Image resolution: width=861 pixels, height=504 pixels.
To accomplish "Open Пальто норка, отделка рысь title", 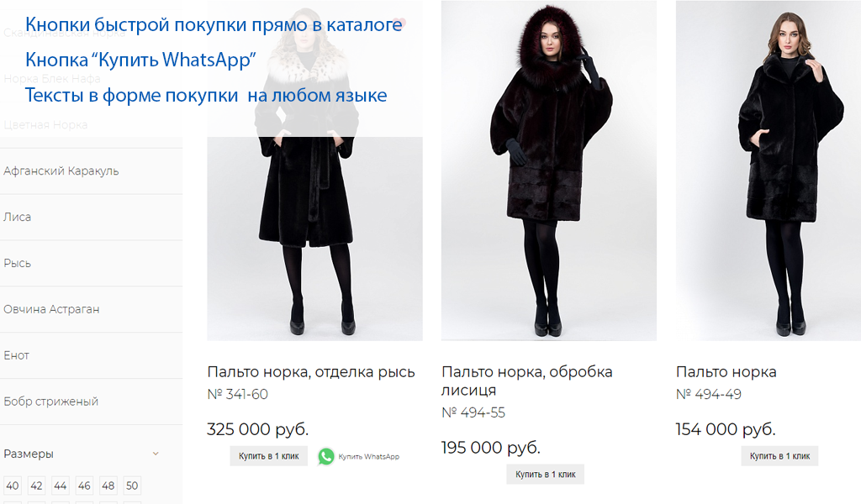I will coord(311,372).
